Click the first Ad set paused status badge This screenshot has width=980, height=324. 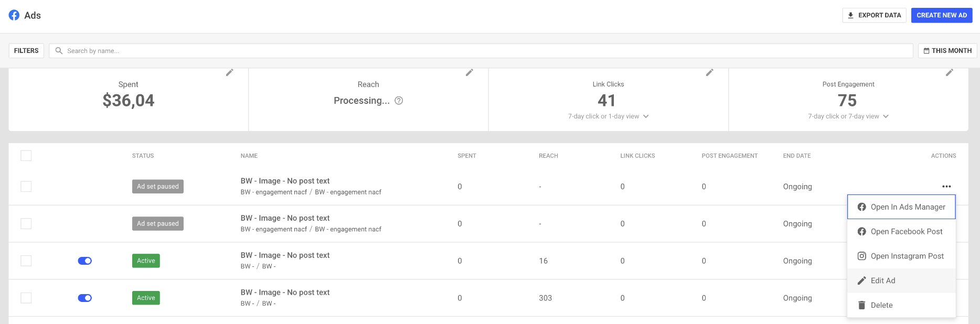pyautogui.click(x=158, y=187)
